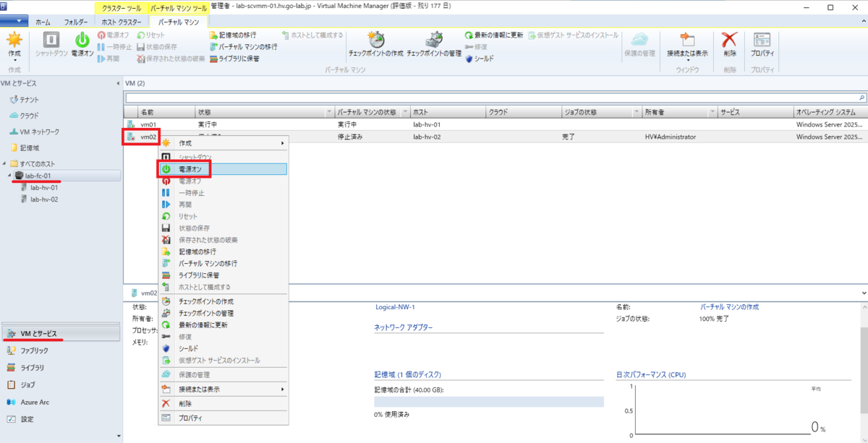Open the 設定 workspace

coord(59,419)
